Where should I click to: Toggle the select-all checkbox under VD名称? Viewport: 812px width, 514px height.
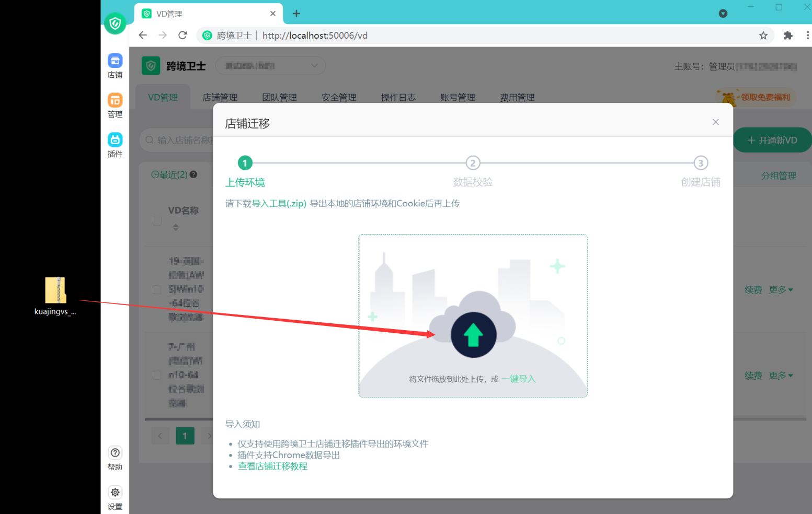coord(157,221)
